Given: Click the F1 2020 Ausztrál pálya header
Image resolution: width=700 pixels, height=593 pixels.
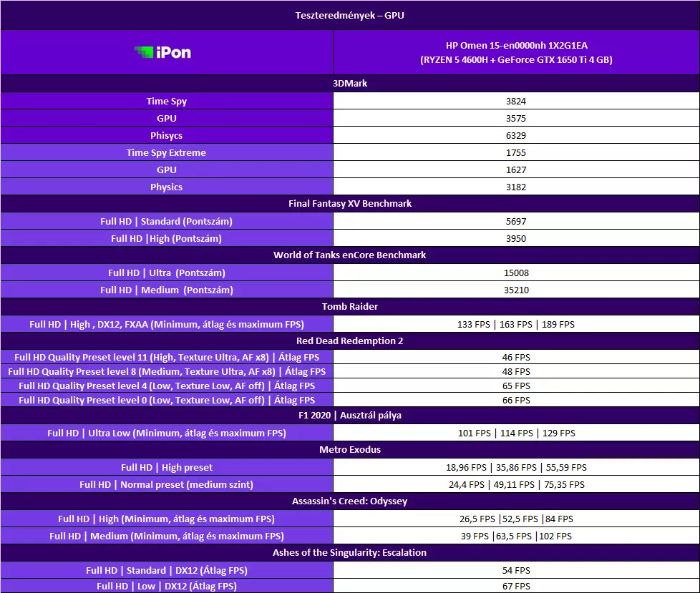Looking at the screenshot, I should coord(350,416).
